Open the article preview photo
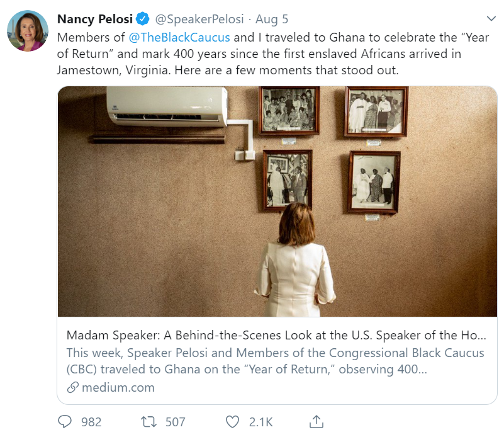 pyautogui.click(x=277, y=201)
